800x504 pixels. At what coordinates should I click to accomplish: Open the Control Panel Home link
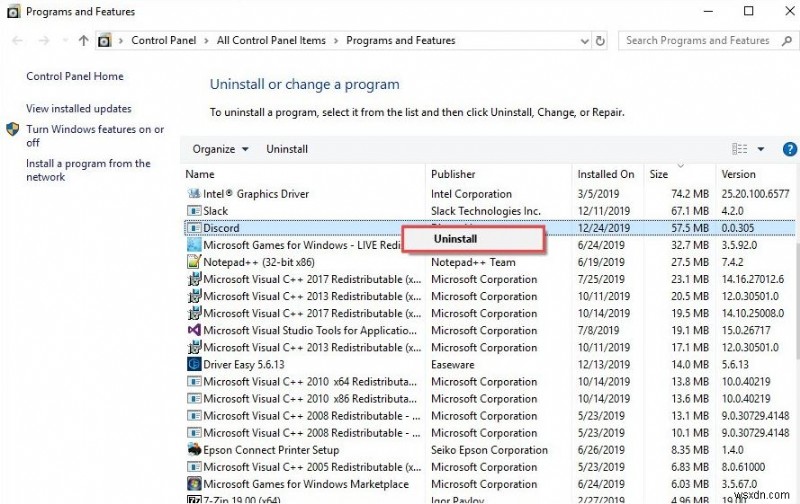(75, 77)
